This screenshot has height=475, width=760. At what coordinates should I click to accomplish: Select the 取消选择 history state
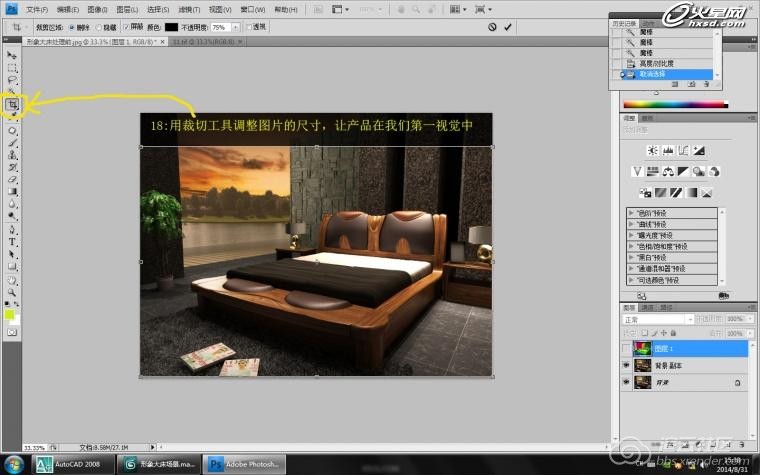point(667,74)
